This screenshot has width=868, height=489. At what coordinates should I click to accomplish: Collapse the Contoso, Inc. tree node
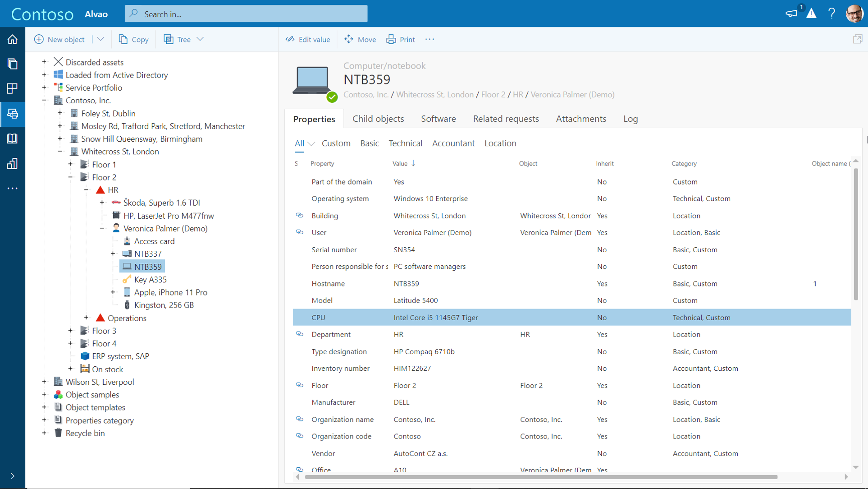click(x=44, y=100)
